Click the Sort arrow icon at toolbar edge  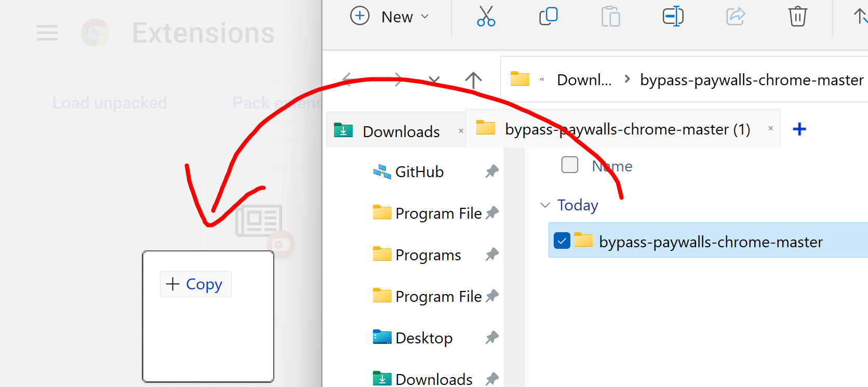coord(860,17)
